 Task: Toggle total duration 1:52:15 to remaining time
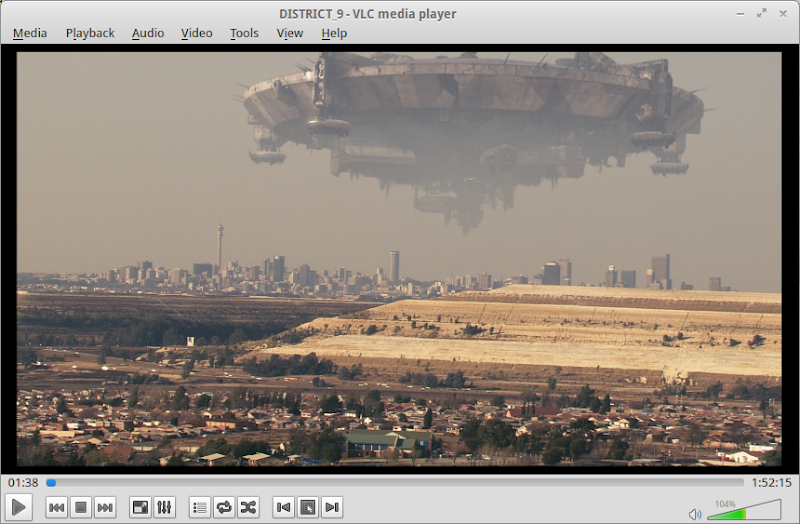click(771, 482)
